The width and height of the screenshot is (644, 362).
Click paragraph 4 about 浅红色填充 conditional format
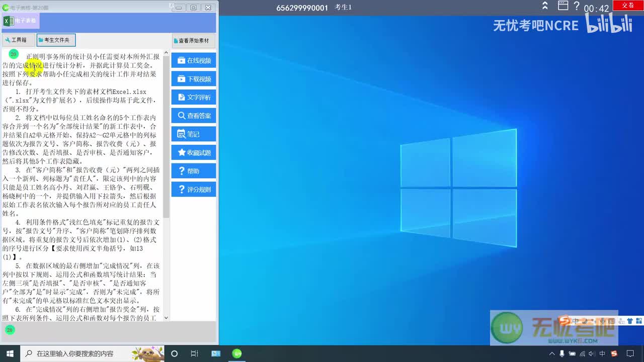[x=81, y=239]
